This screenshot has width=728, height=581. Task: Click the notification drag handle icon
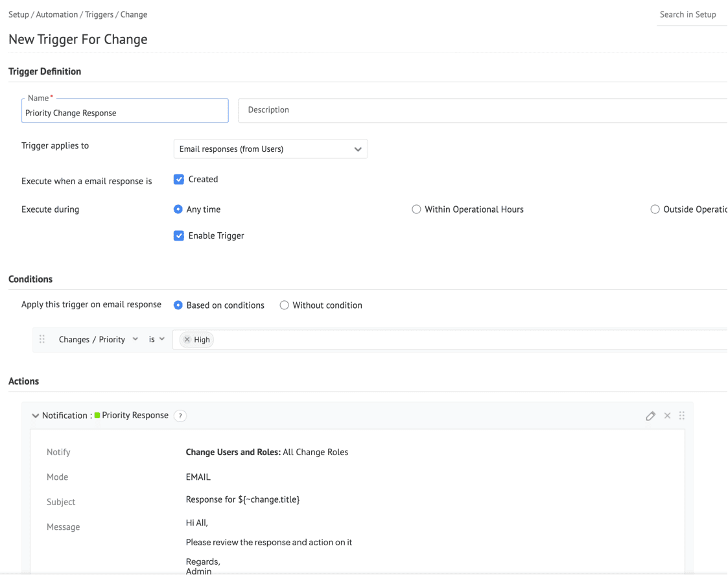tap(682, 416)
